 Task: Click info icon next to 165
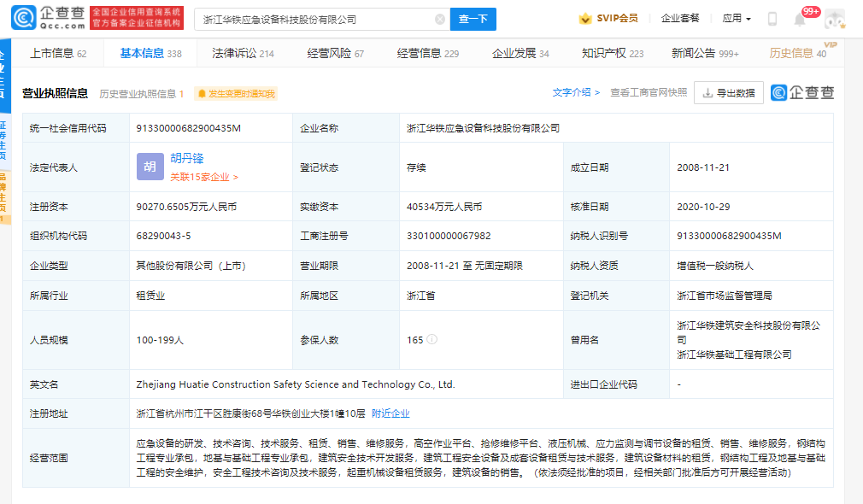tap(432, 339)
